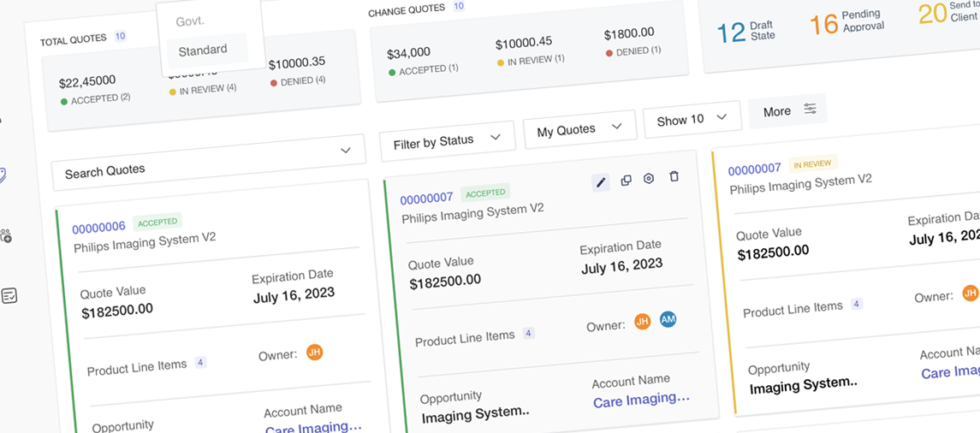Click the ACCEPTED badge on quote 00000006

[x=157, y=222]
